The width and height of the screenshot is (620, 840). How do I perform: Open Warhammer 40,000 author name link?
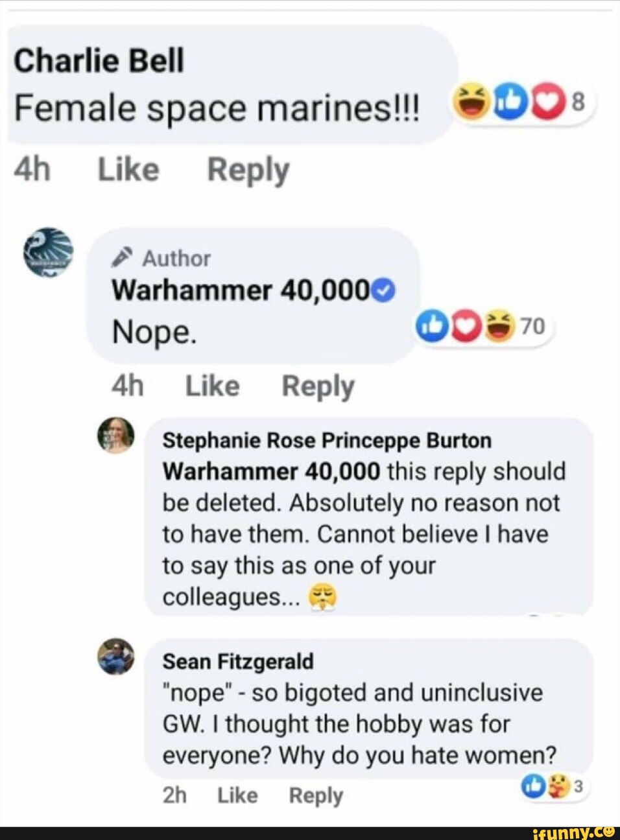[x=241, y=290]
